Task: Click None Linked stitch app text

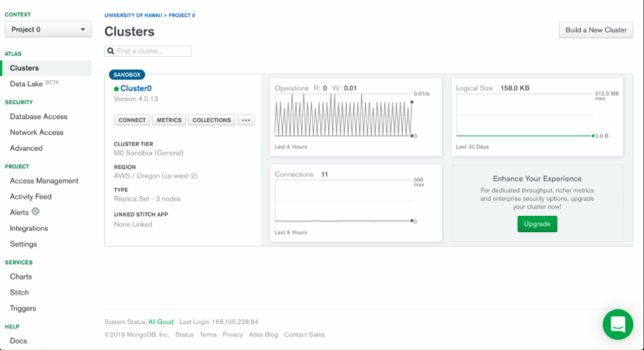Action: 133,225
